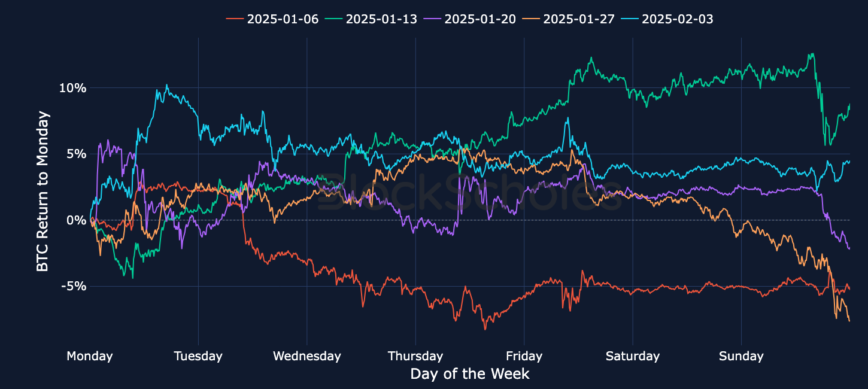Click the 10% y-axis tick label
This screenshot has width=868, height=389.
(72, 88)
